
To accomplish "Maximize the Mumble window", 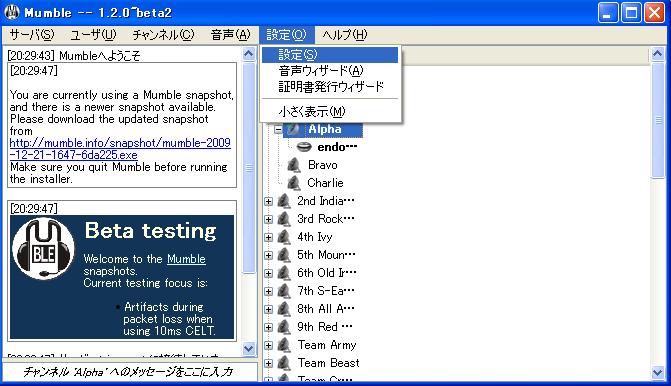I will point(631,12).
